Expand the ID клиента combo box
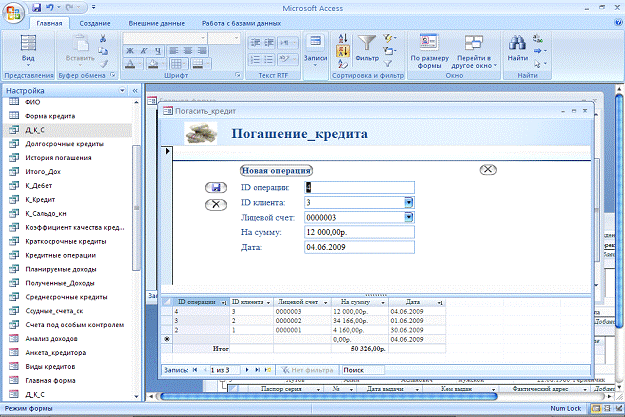The width and height of the screenshot is (625, 417). tap(409, 202)
